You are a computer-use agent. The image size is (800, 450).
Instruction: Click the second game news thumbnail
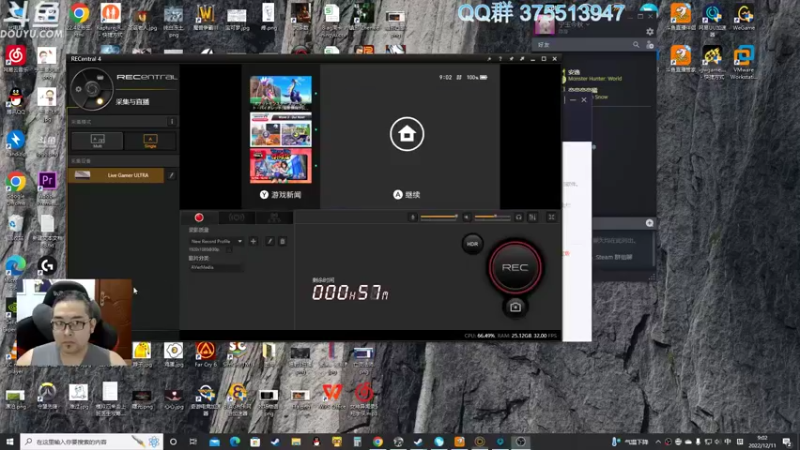[x=281, y=129]
